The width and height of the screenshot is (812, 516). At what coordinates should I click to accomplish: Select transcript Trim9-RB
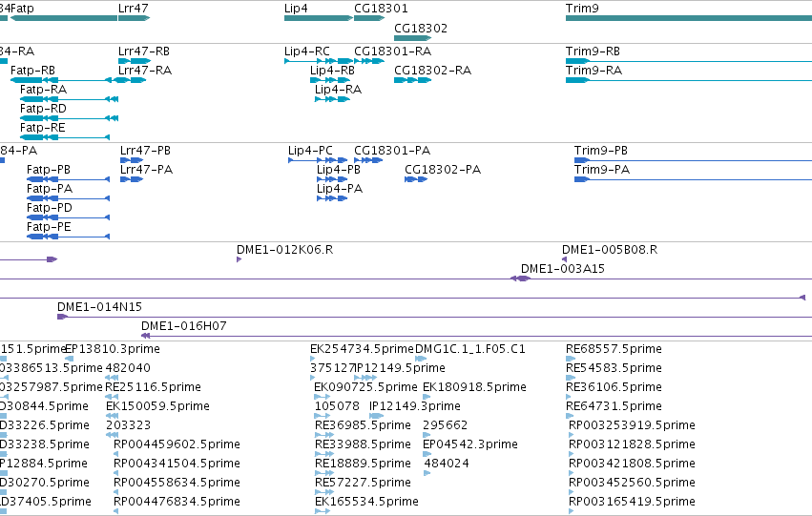[x=689, y=61]
